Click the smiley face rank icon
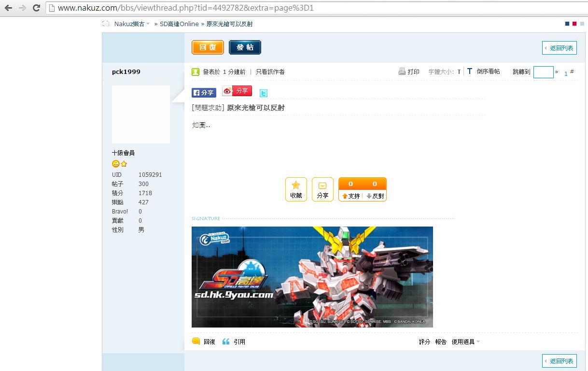The image size is (588, 371). point(115,164)
